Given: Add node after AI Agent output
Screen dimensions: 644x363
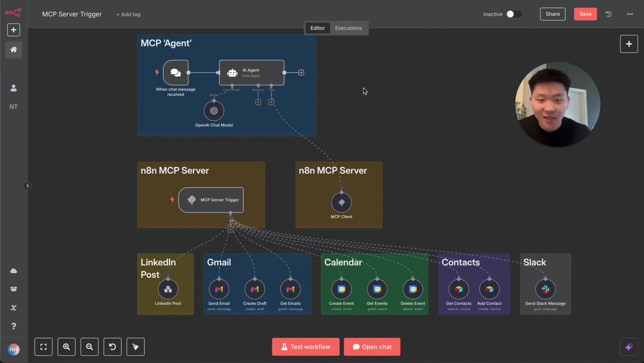Looking at the screenshot, I should pos(301,73).
